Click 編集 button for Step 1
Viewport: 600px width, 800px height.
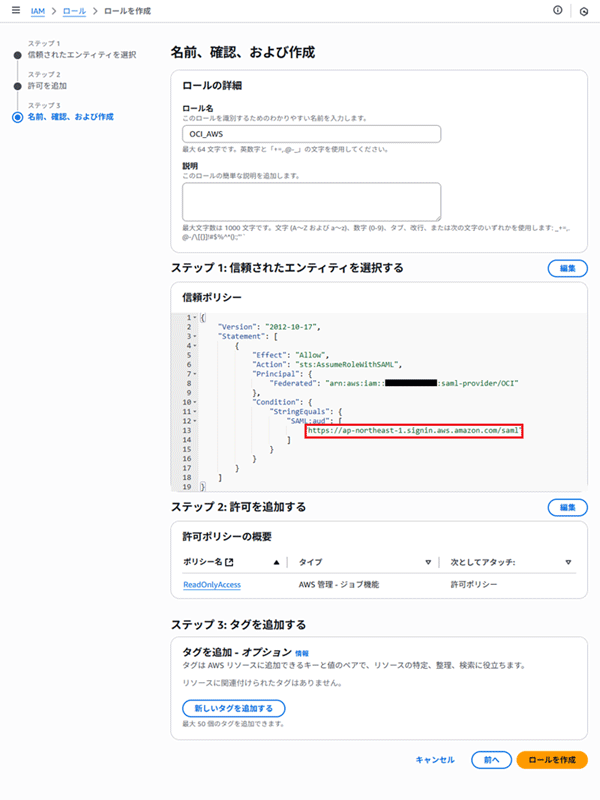click(x=567, y=268)
